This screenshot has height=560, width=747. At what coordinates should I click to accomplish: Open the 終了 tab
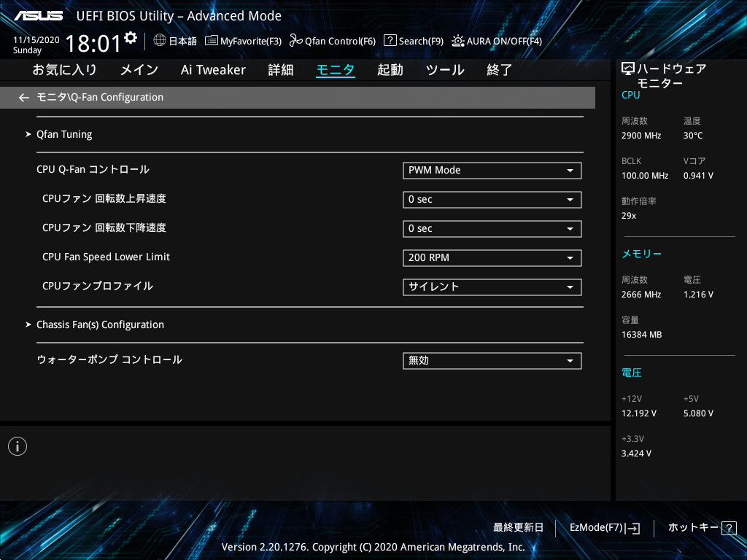tap(499, 70)
